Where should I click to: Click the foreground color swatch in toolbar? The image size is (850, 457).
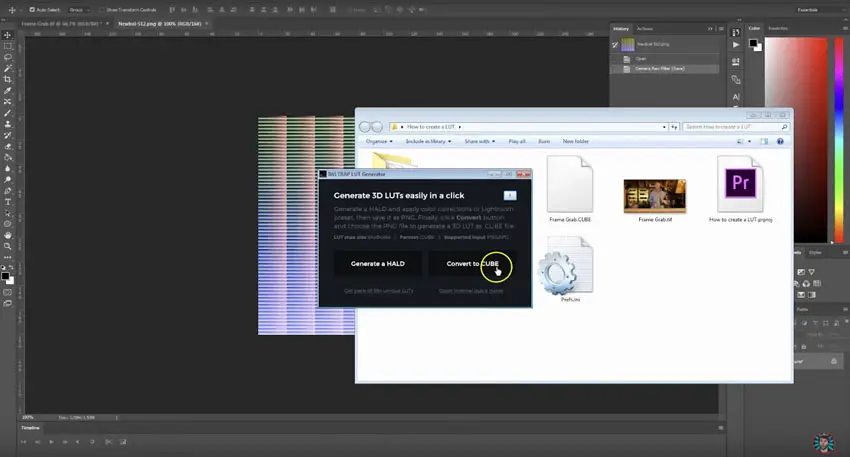pos(5,276)
